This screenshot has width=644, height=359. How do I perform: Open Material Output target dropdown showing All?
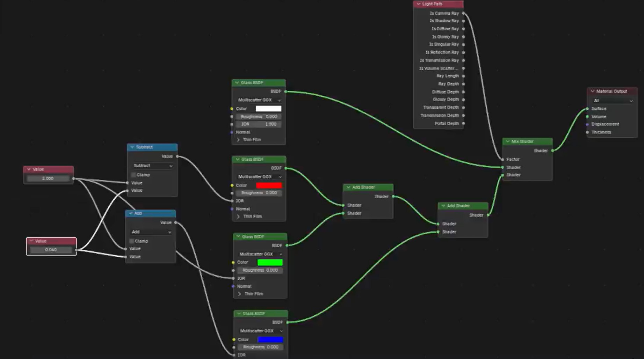point(613,101)
